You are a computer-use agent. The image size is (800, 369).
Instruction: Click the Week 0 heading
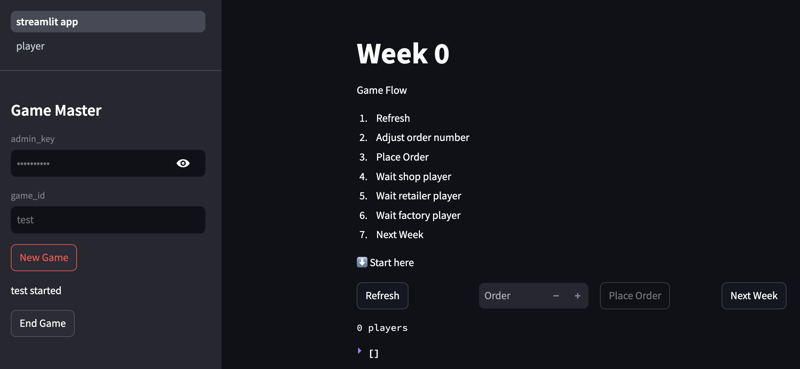pyautogui.click(x=403, y=54)
